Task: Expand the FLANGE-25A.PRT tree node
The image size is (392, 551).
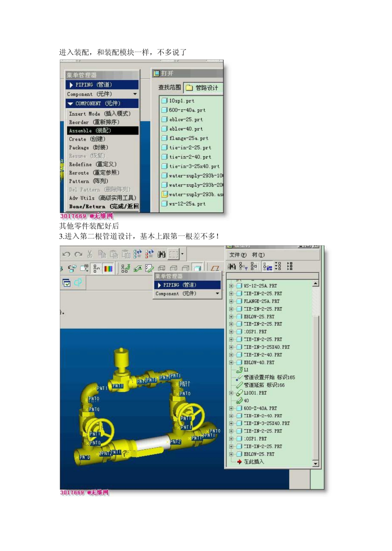Action: 231,301
